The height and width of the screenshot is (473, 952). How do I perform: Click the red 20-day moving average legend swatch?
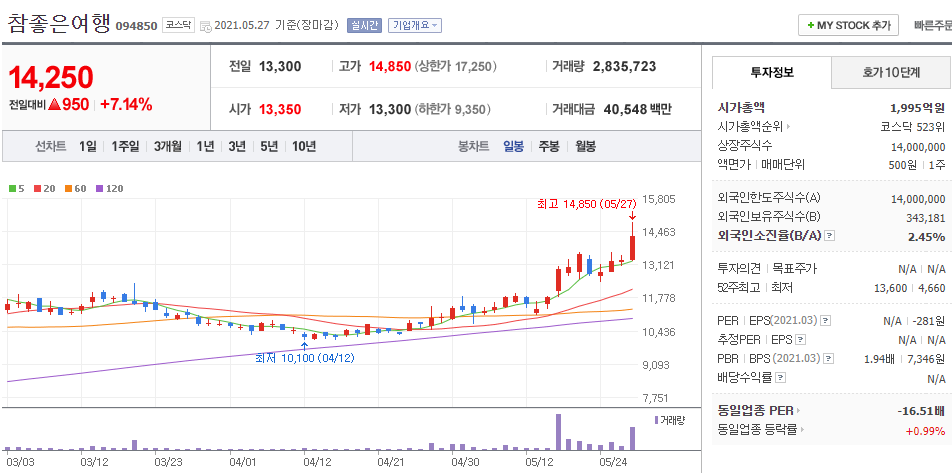tap(36, 188)
